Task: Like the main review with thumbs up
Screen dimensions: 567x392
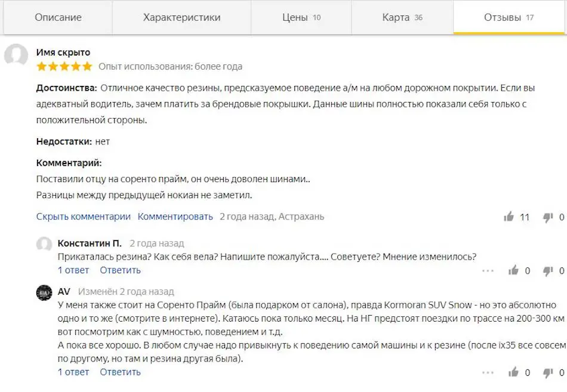Action: pyautogui.click(x=509, y=217)
